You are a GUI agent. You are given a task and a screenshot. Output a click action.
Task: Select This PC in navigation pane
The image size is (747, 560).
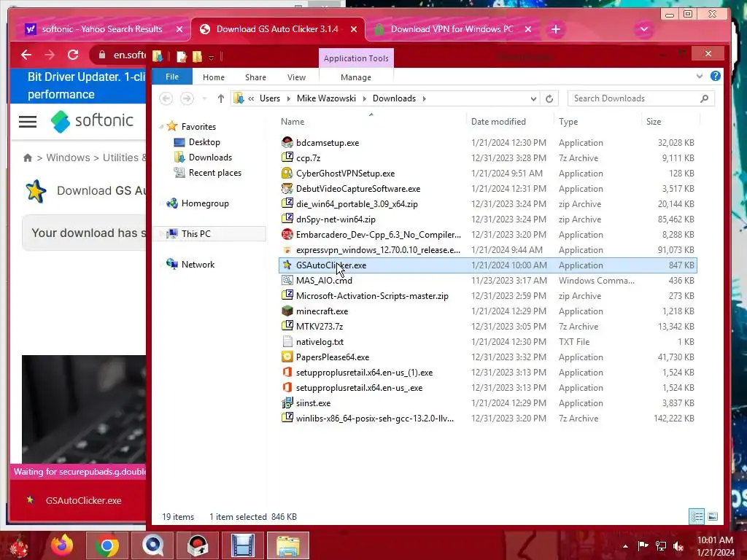point(196,234)
